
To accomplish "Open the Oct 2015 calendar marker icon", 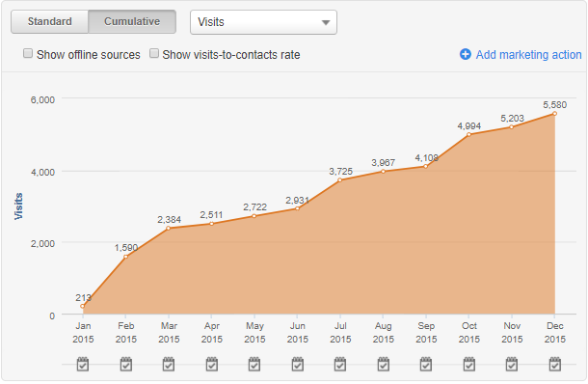I will [x=468, y=364].
